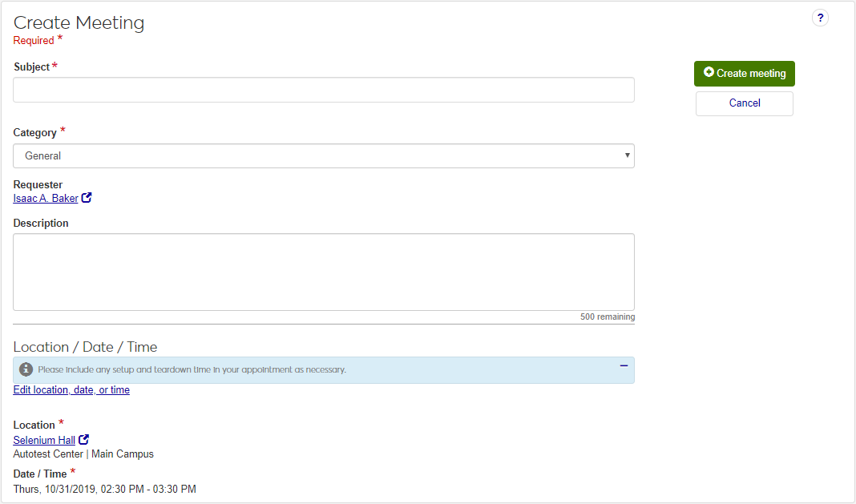Cancel the meeting creation

pyautogui.click(x=744, y=103)
